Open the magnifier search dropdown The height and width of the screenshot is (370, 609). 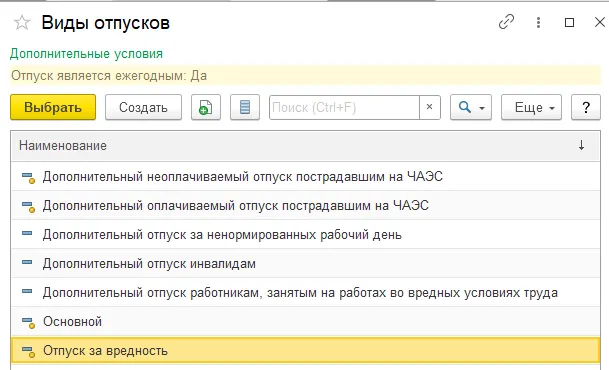click(x=471, y=107)
